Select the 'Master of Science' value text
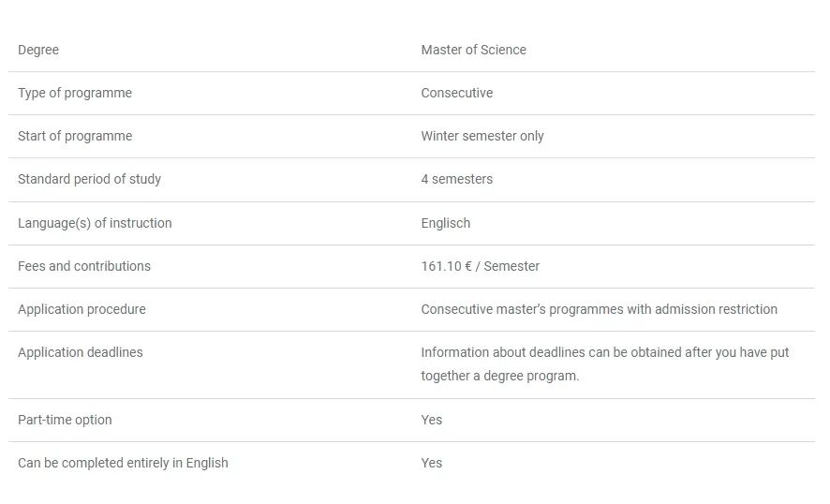Viewport: 830px width, 504px height. (x=473, y=50)
